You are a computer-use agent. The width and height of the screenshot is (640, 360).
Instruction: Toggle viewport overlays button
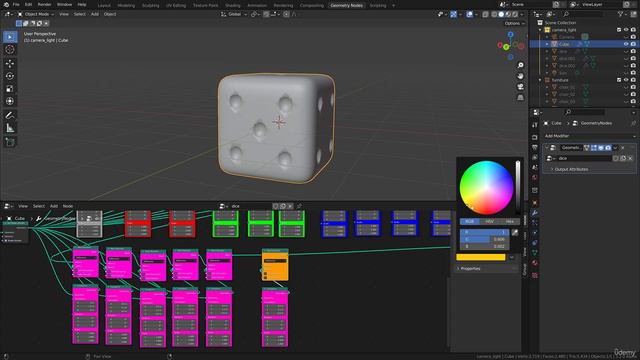469,14
